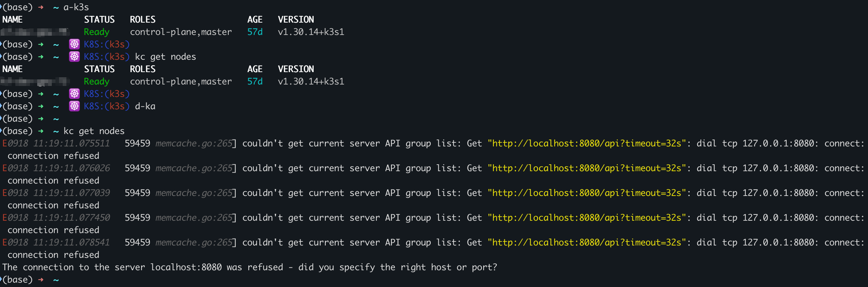Screen dimensions: 868x287
Task: Open the localhost URL in the 11:19:11.077450 error
Action: 586,217
